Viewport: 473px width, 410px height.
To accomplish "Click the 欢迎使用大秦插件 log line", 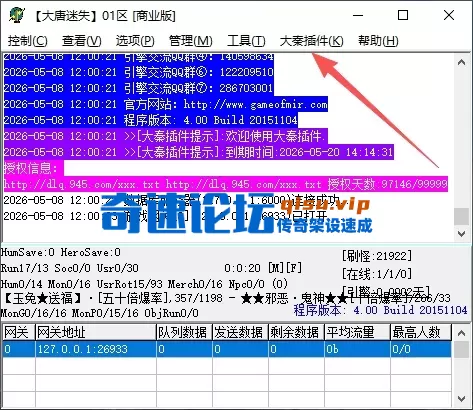I will click(166, 136).
